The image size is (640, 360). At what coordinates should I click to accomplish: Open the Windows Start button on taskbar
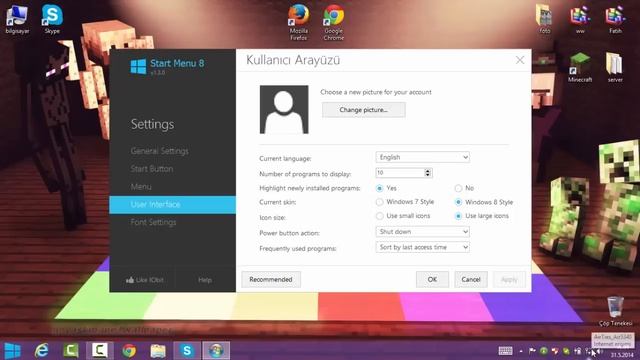coord(12,351)
